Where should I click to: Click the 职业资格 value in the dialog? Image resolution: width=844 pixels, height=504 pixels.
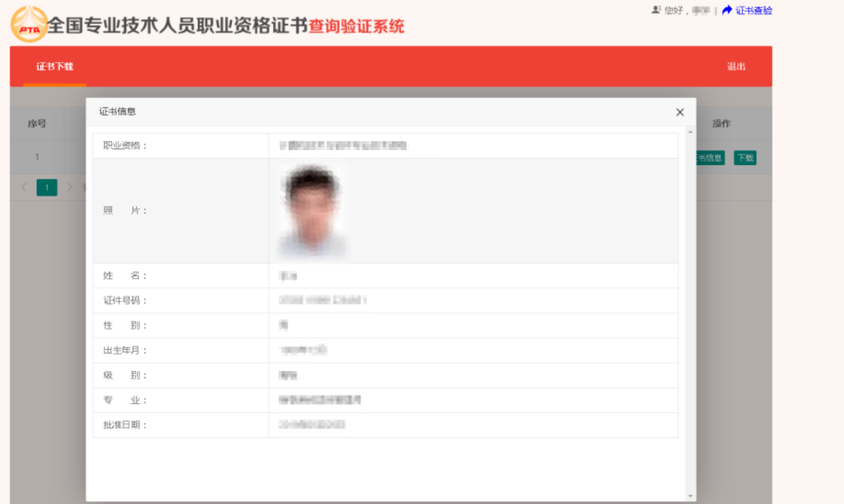[x=342, y=146]
